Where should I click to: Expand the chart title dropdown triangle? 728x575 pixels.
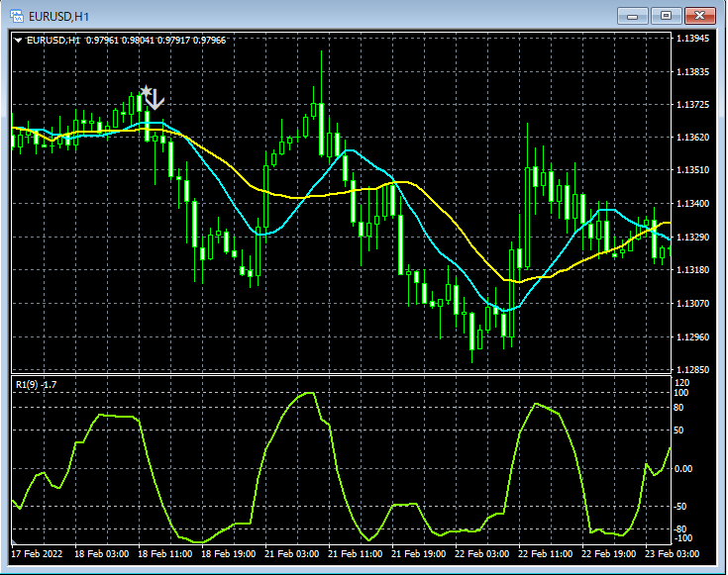tap(18, 41)
